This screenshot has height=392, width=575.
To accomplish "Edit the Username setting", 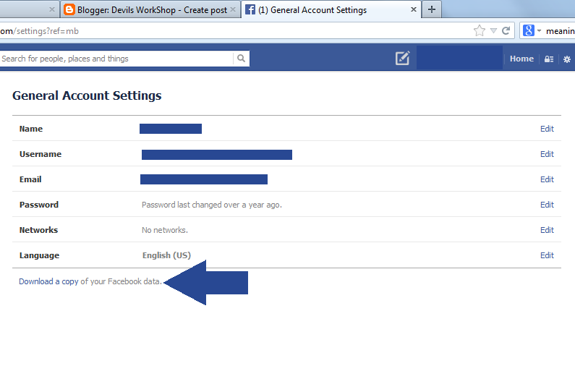I will click(x=547, y=154).
